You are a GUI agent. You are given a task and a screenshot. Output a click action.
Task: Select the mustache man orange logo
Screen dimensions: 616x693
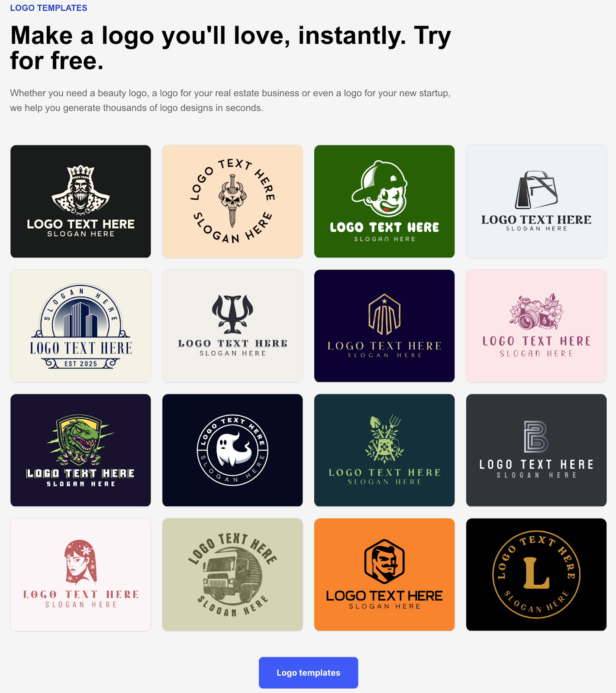tap(384, 574)
